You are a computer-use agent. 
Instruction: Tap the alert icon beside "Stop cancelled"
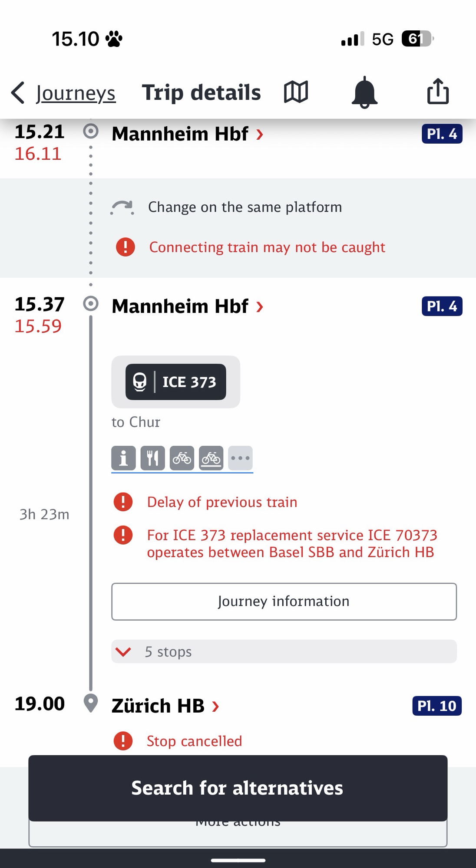coord(123,741)
